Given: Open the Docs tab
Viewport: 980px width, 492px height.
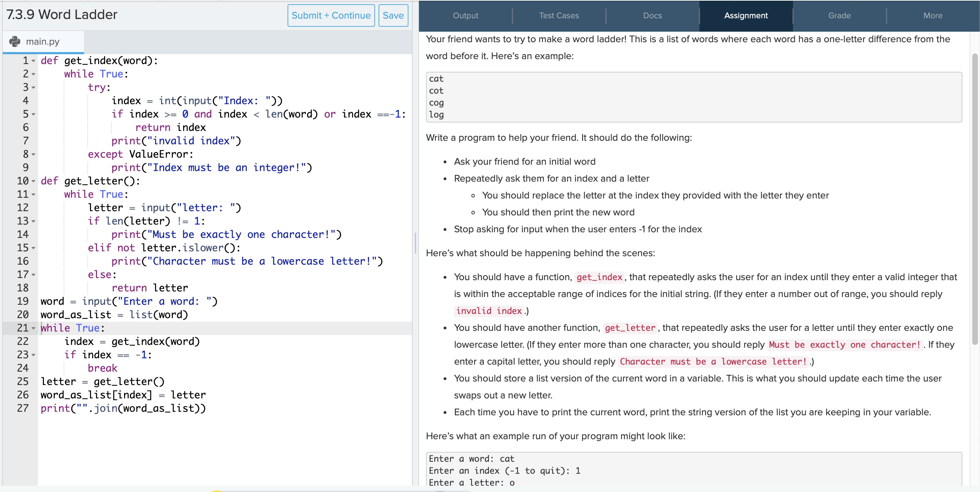Looking at the screenshot, I should pos(652,15).
